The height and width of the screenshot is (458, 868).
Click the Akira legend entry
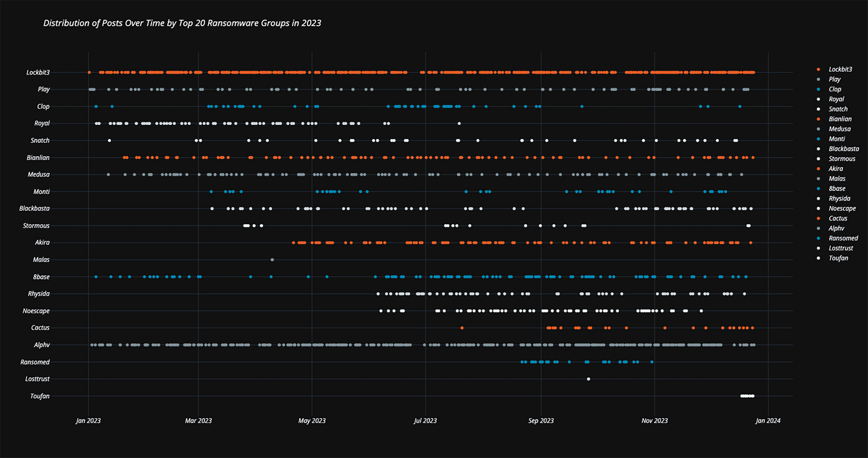835,169
